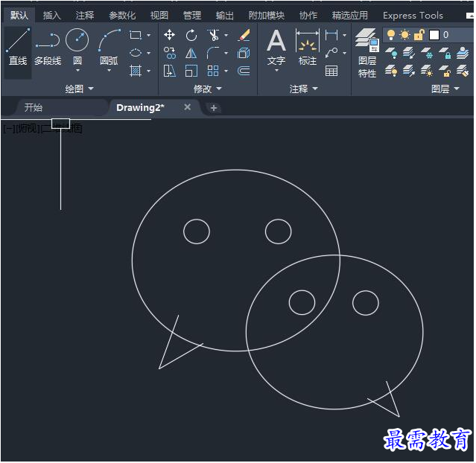The height and width of the screenshot is (463, 476).
Task: Switch to the 开始 file tab
Action: (34, 107)
